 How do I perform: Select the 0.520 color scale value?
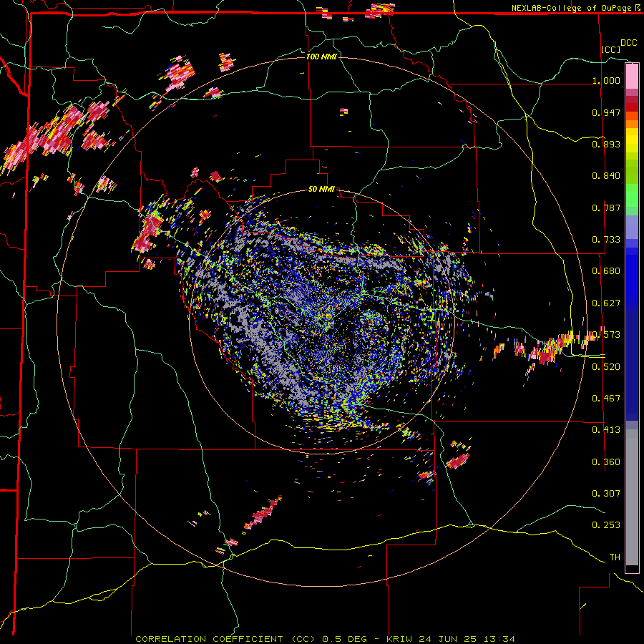coord(606,367)
